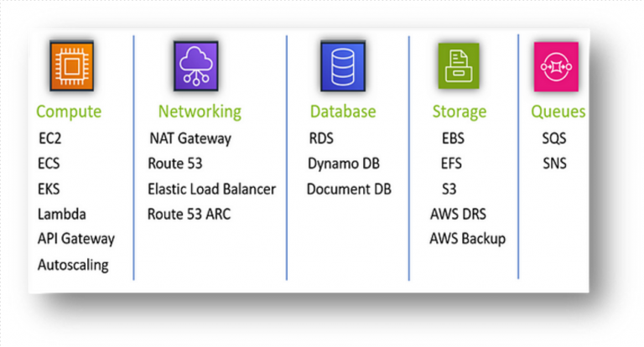The width and height of the screenshot is (644, 347).
Task: Select the blue Database cylinder icon
Action: 343,65
